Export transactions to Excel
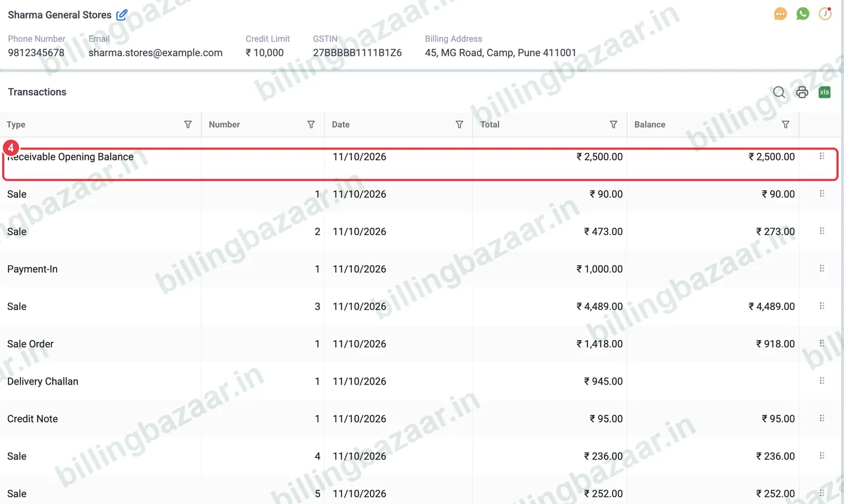This screenshot has height=504, width=844. [824, 92]
